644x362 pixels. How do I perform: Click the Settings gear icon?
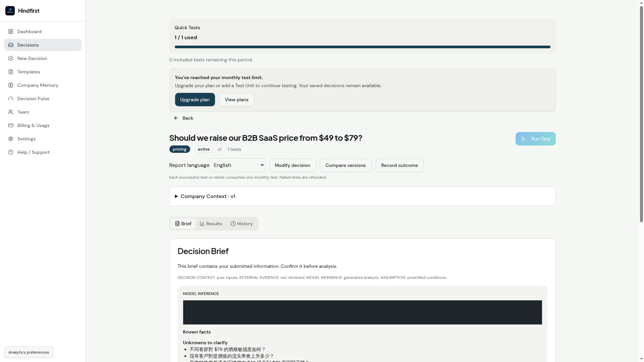coord(11,139)
